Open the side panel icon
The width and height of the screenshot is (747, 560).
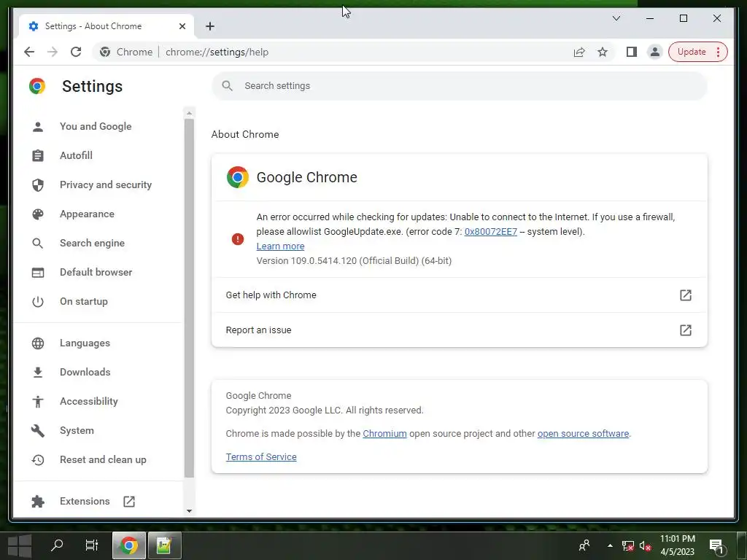632,52
